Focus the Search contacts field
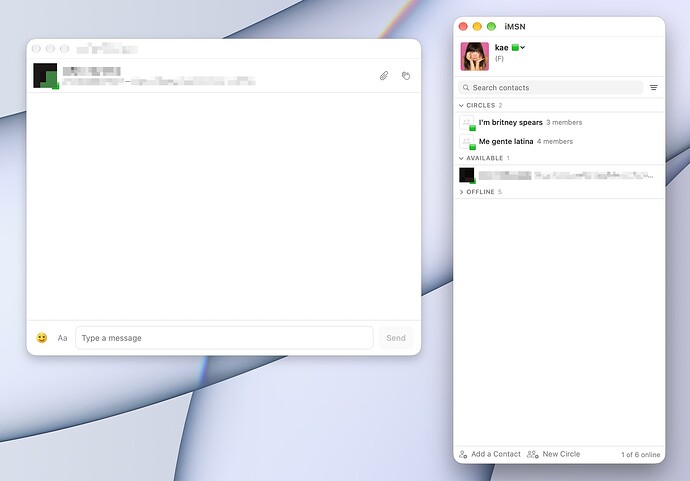 [x=551, y=88]
